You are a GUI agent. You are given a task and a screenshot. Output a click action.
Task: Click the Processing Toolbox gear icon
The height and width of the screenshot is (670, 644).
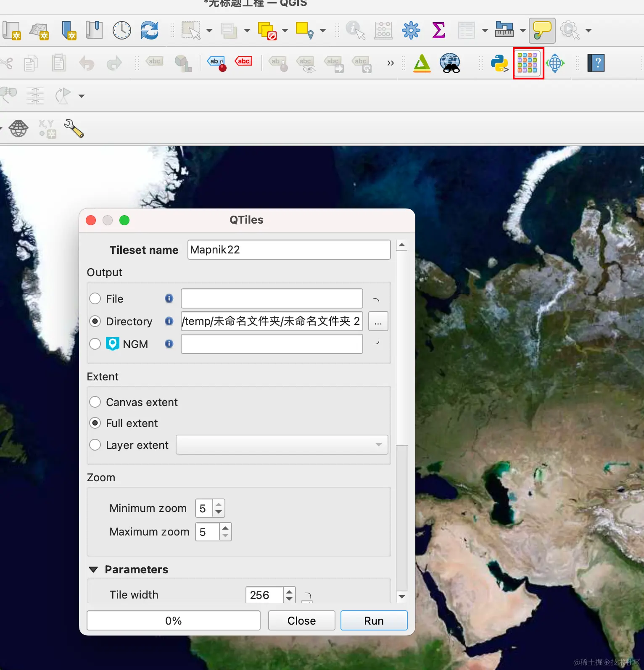point(411,30)
